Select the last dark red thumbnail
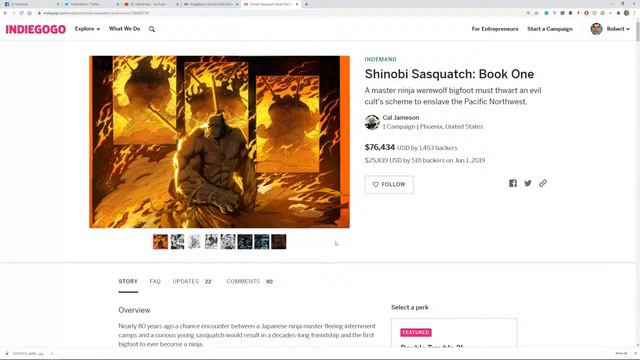 [x=279, y=242]
